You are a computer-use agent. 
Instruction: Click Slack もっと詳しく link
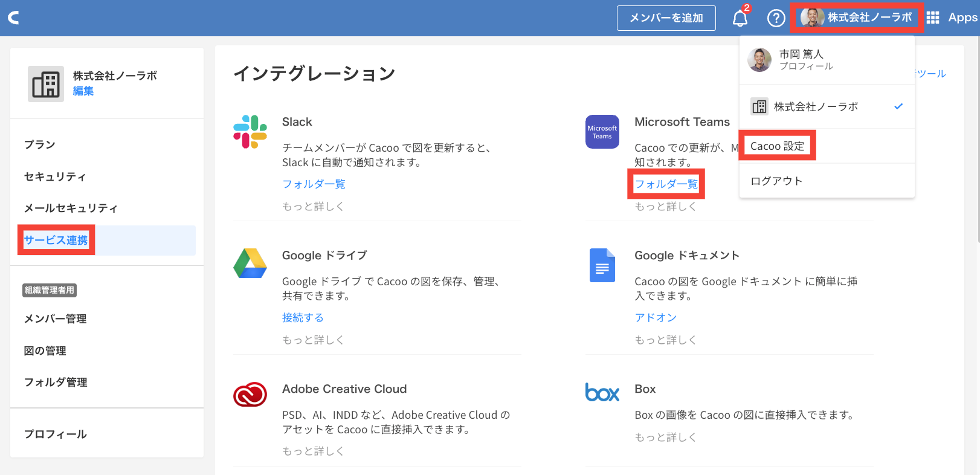tap(313, 206)
